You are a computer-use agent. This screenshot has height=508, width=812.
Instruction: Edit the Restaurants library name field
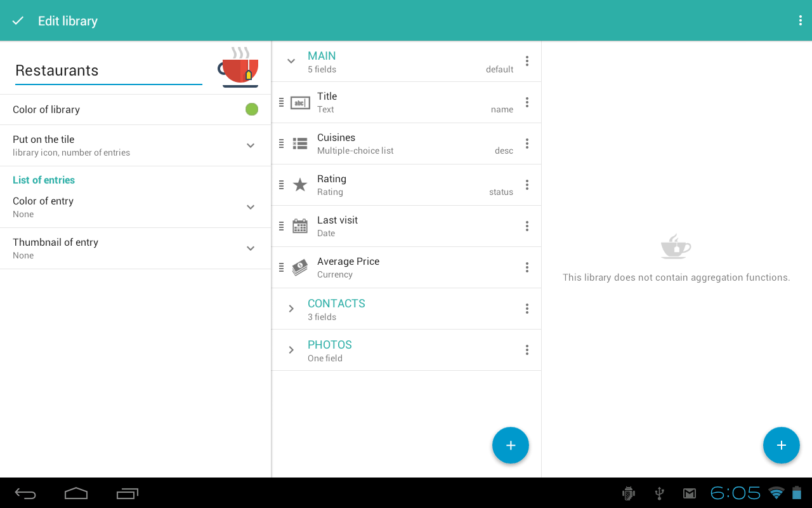[x=108, y=70]
